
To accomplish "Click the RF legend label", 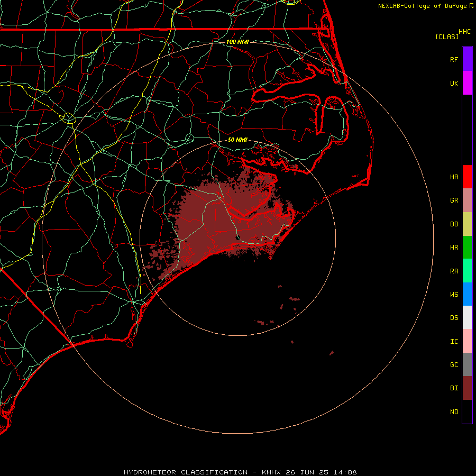I will coord(454,59).
